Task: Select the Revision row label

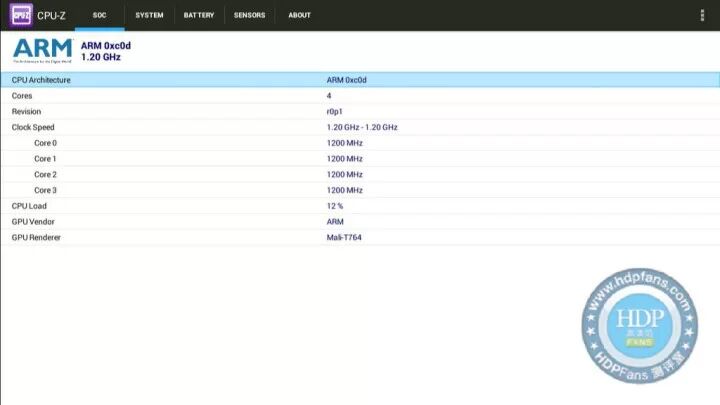Action: [26, 112]
